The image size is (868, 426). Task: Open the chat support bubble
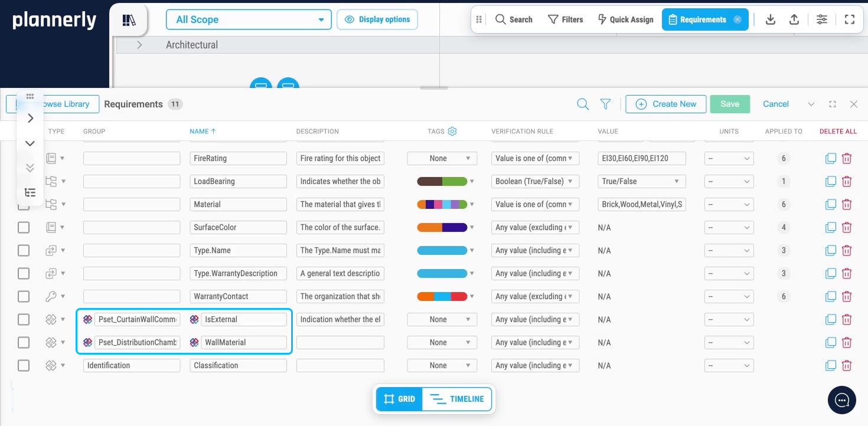coord(842,400)
